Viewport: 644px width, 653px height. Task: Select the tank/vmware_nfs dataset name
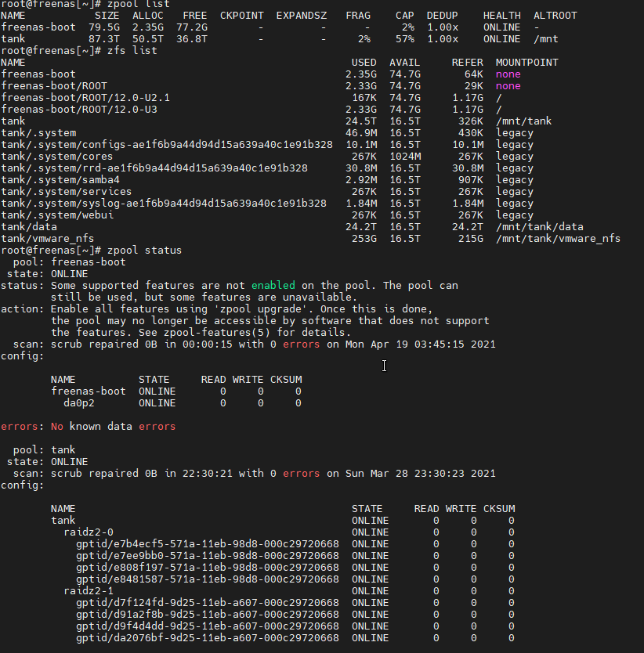click(47, 239)
